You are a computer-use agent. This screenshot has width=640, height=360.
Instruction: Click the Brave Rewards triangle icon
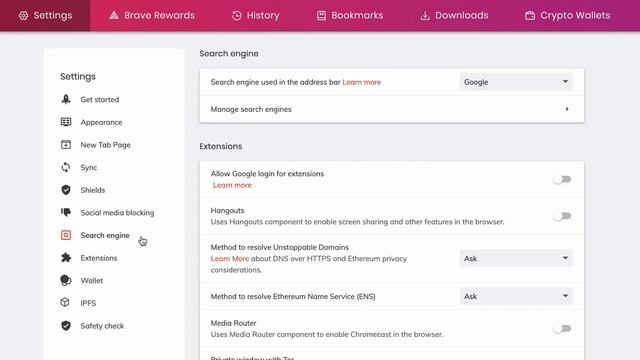click(114, 16)
